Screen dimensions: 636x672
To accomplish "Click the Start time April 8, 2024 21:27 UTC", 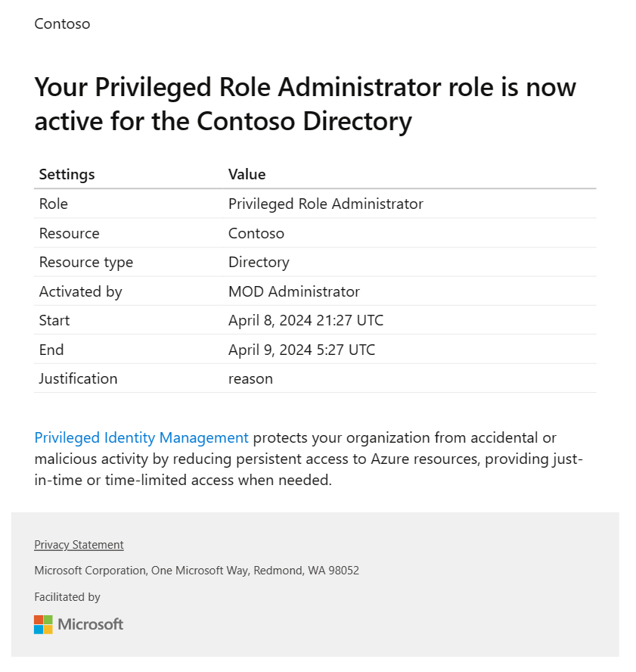I will 306,320.
